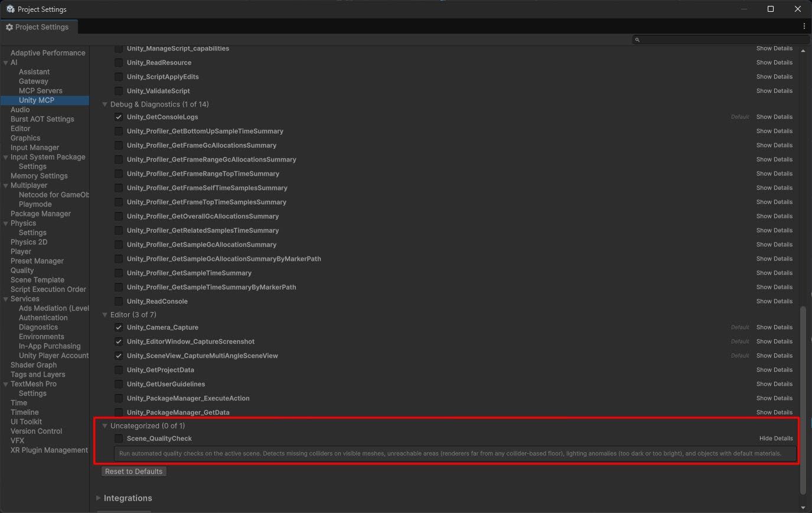Show Details for Unity_PackageManager_GetData
Image resolution: width=812 pixels, height=513 pixels.
click(x=774, y=413)
